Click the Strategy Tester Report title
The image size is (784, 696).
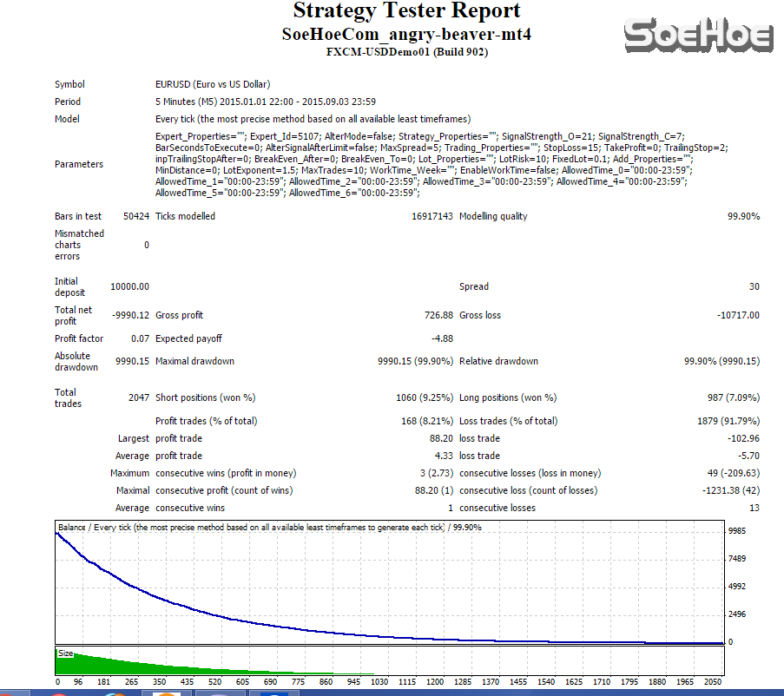(x=406, y=11)
